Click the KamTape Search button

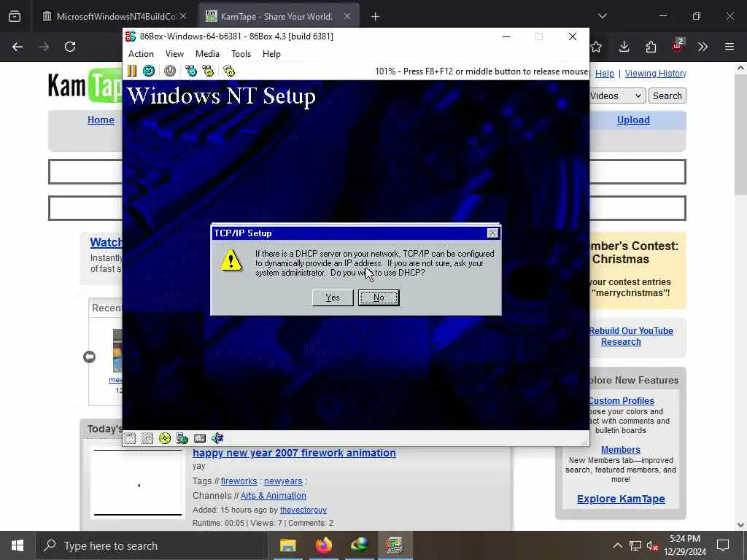click(x=667, y=96)
